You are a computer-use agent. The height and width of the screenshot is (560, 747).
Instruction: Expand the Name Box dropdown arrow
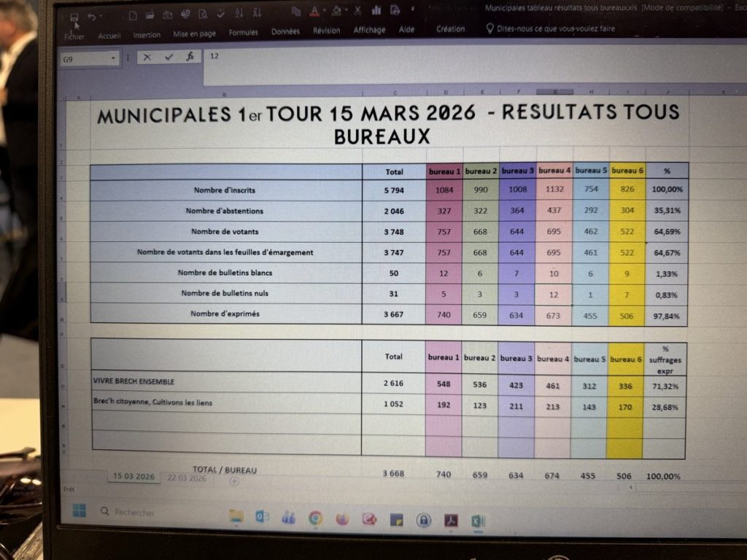click(x=113, y=58)
